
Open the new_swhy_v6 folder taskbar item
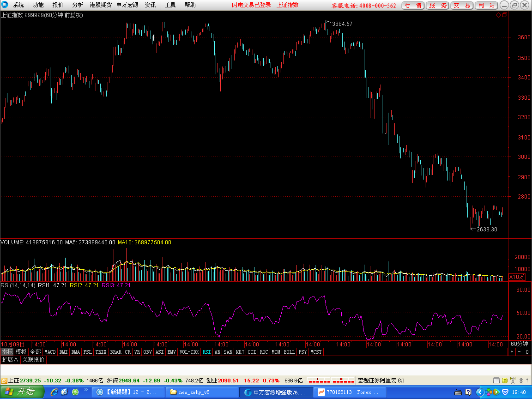pos(202,392)
